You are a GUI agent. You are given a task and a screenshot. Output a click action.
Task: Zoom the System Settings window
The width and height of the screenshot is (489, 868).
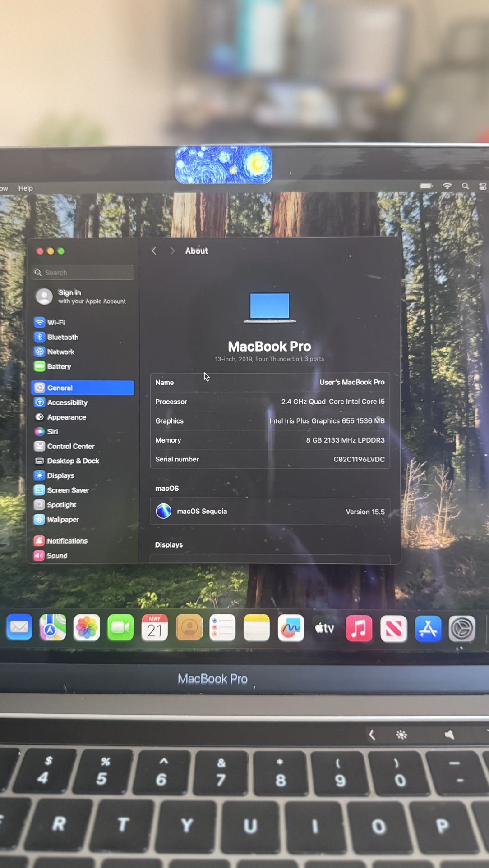click(x=61, y=251)
